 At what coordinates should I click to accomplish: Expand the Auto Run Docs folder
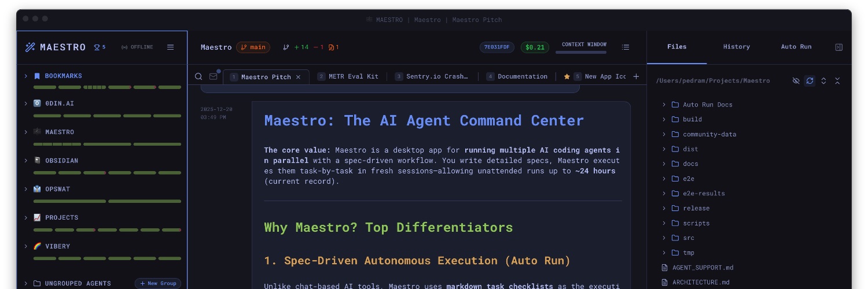pos(664,105)
